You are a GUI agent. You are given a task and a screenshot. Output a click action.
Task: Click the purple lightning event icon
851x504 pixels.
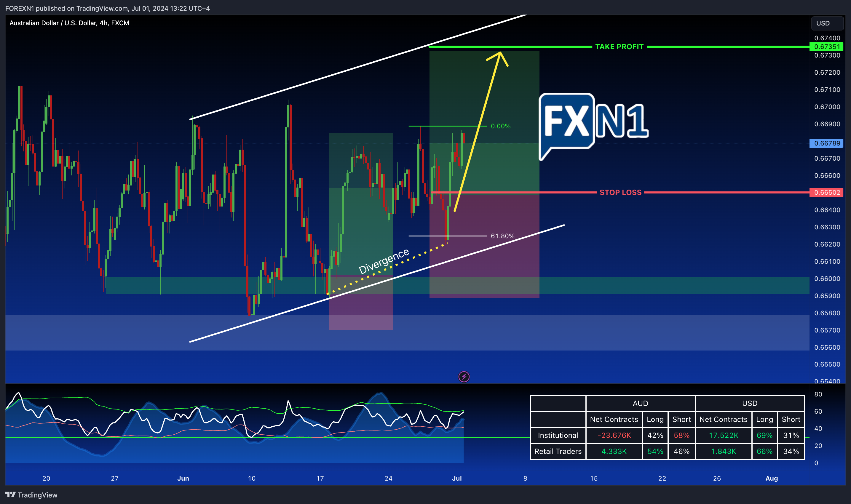click(x=464, y=377)
